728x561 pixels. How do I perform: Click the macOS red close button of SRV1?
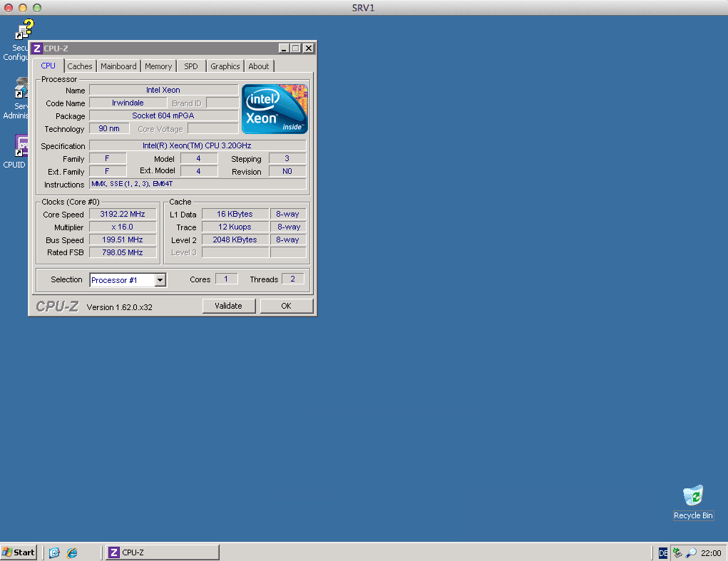pos(9,7)
